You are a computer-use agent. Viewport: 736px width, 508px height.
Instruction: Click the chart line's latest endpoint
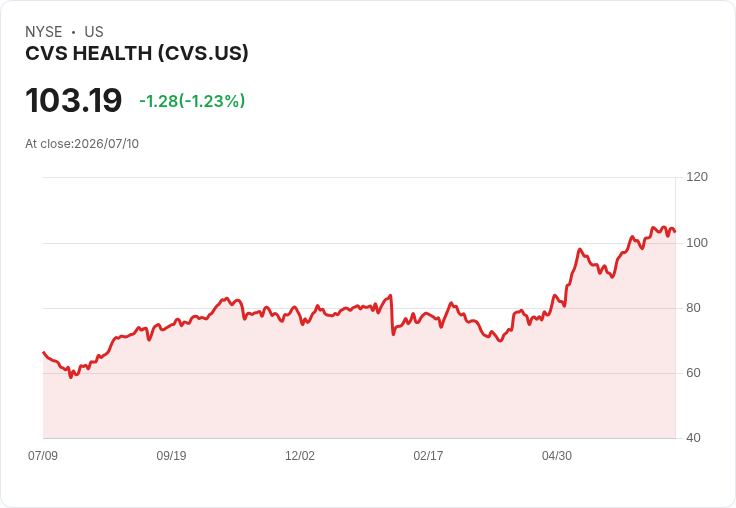click(675, 231)
